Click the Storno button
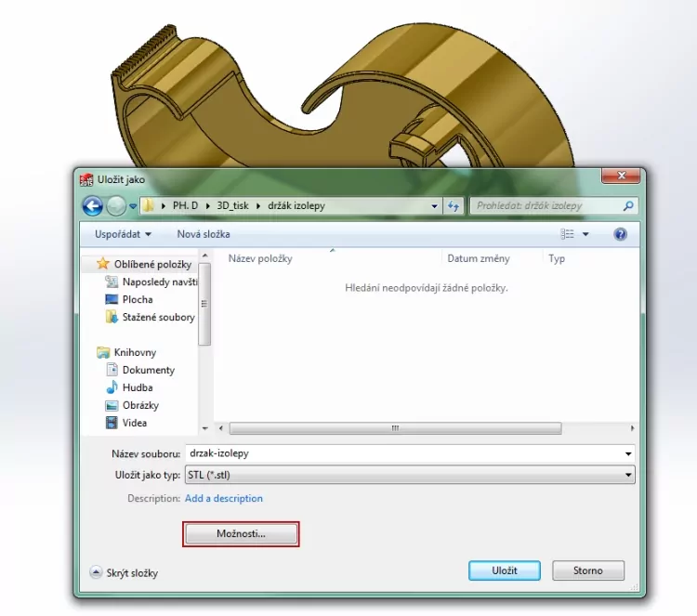The width and height of the screenshot is (697, 616). 588,570
